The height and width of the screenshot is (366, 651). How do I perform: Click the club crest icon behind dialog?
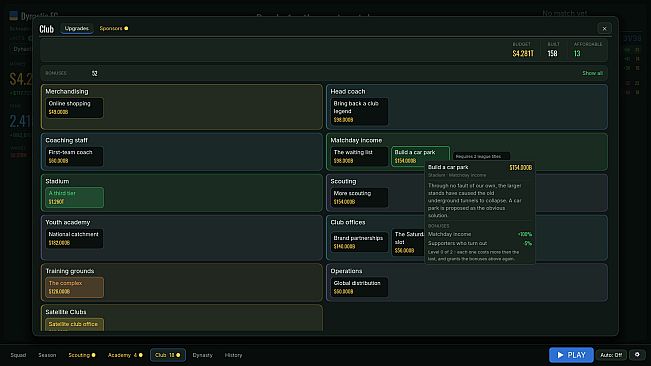14,16
